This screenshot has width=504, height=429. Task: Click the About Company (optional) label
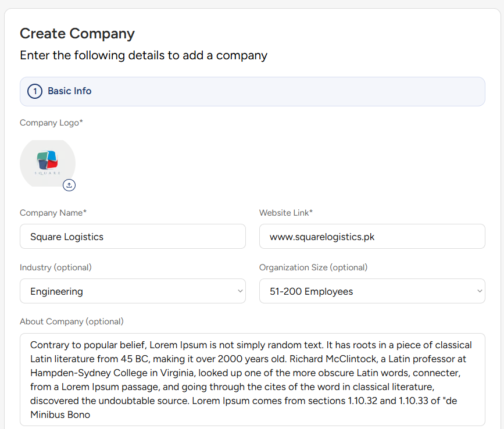[x=72, y=321]
